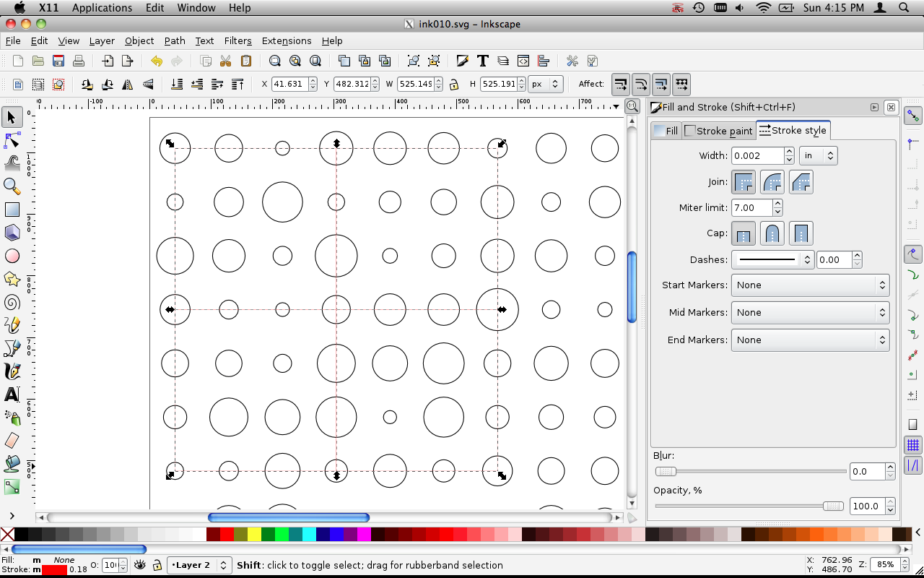
Task: Select the Bezier pen tool
Action: point(12,348)
